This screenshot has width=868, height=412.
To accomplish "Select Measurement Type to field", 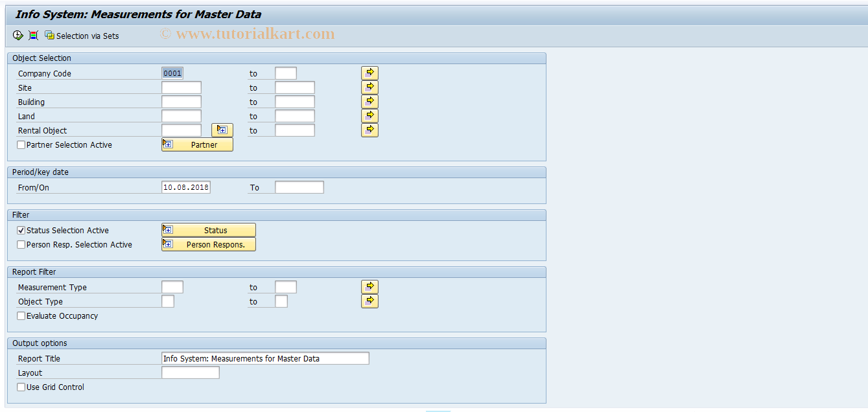I will [x=286, y=287].
